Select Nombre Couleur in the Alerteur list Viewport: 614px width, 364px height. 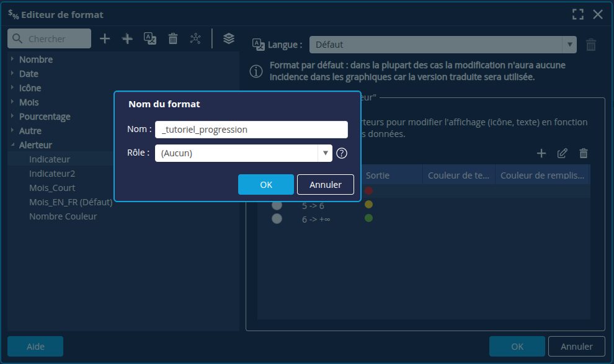coord(63,216)
